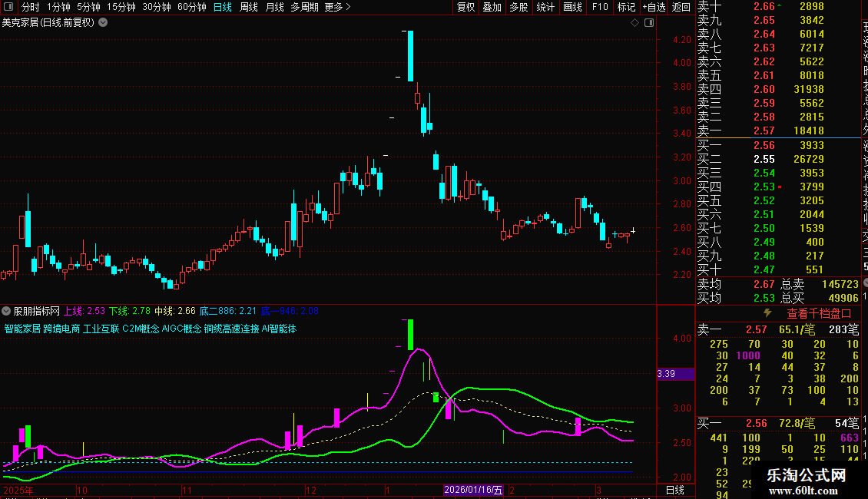Click the AIGC概念 concept tag
This screenshot has height=499, width=868.
coord(181,329)
